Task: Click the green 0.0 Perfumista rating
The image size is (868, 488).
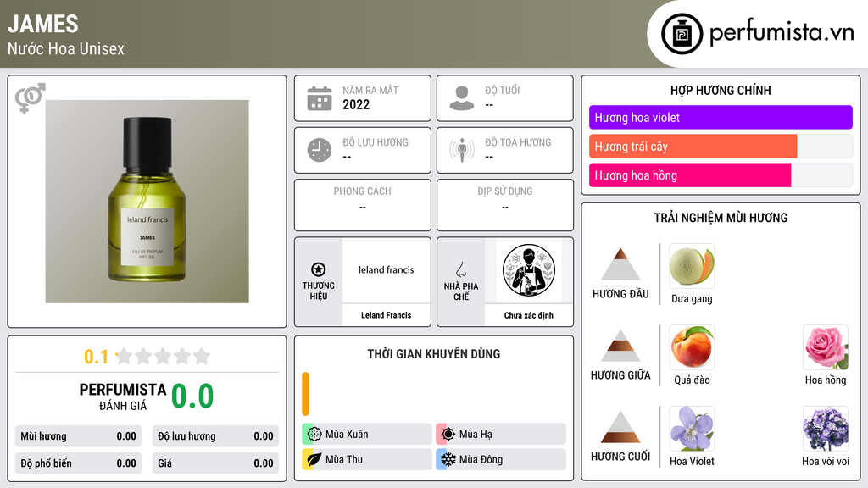Action: click(x=192, y=396)
